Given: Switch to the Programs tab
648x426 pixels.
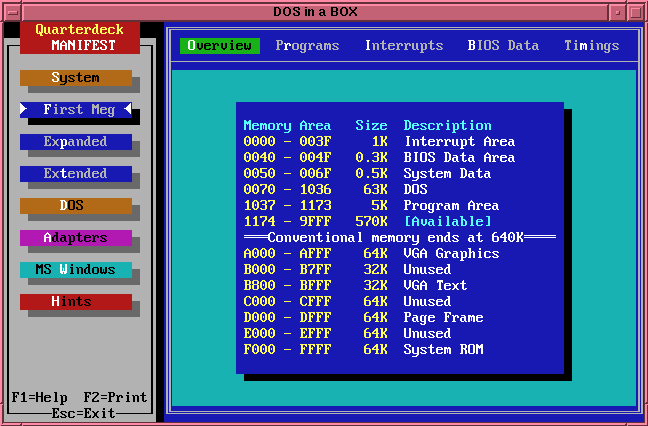Looking at the screenshot, I should tap(307, 45).
